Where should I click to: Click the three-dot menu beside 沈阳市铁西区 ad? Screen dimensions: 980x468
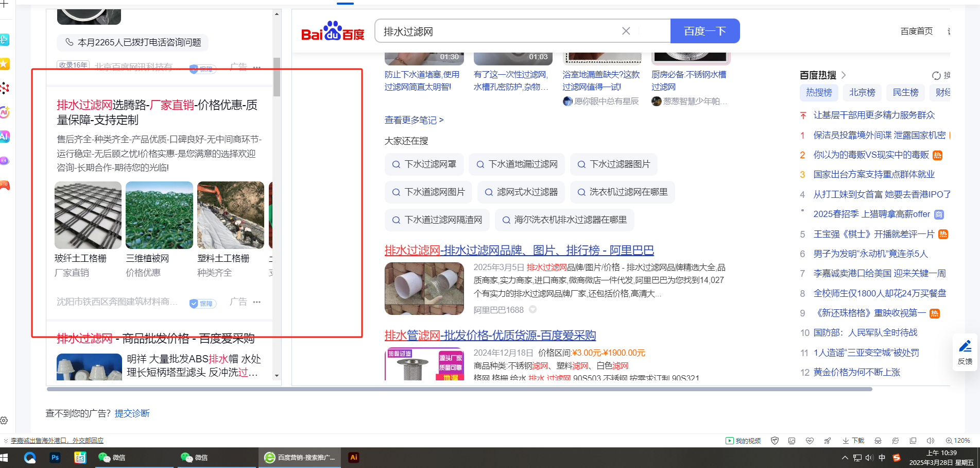click(x=257, y=302)
